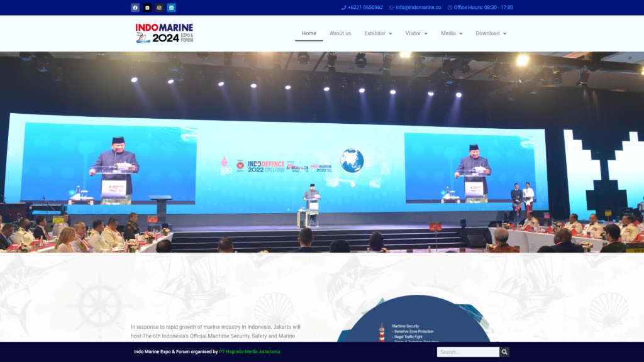Follow the PT Napindo Media Ashatama link
Viewport: 644px width, 362px height.
pos(249,352)
